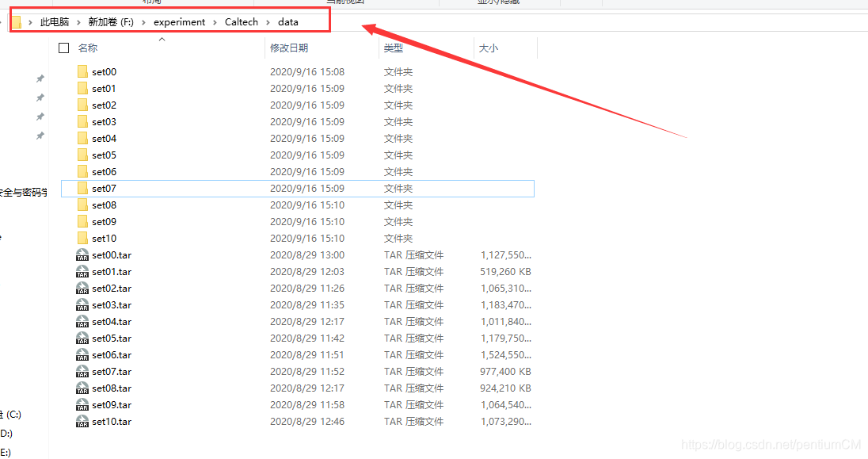The height and width of the screenshot is (459, 868).
Task: Click the date 2020/9/16 15:08
Action: tap(307, 72)
